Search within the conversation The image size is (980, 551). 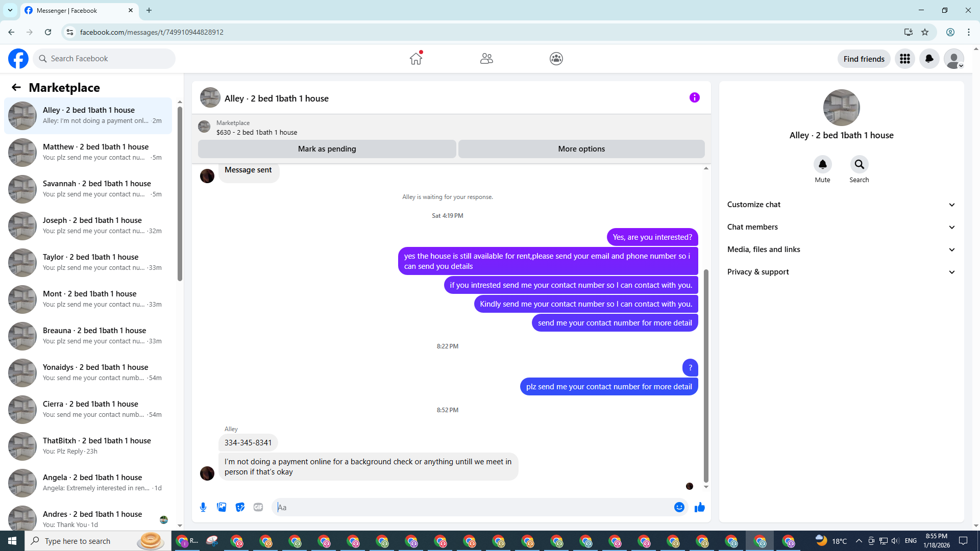(x=859, y=164)
